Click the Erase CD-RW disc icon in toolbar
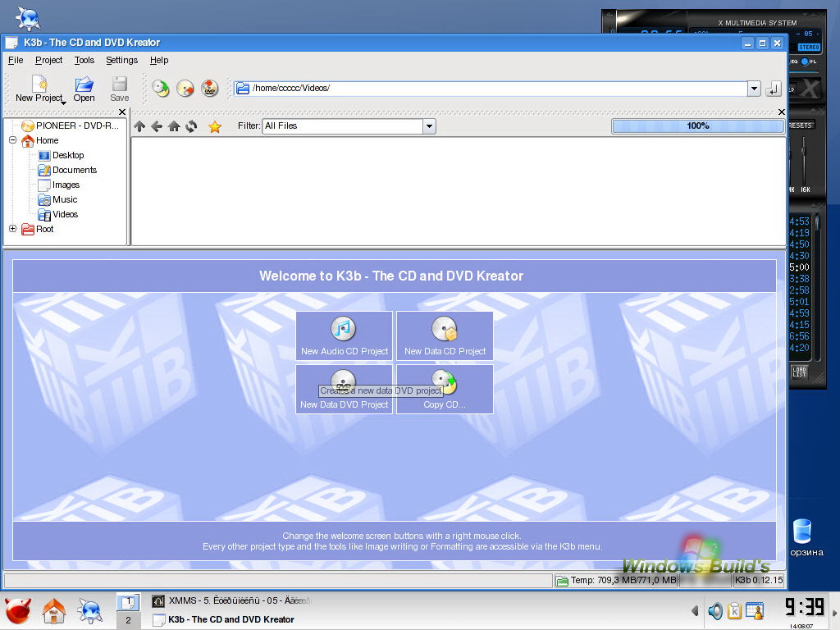 pyautogui.click(x=185, y=88)
